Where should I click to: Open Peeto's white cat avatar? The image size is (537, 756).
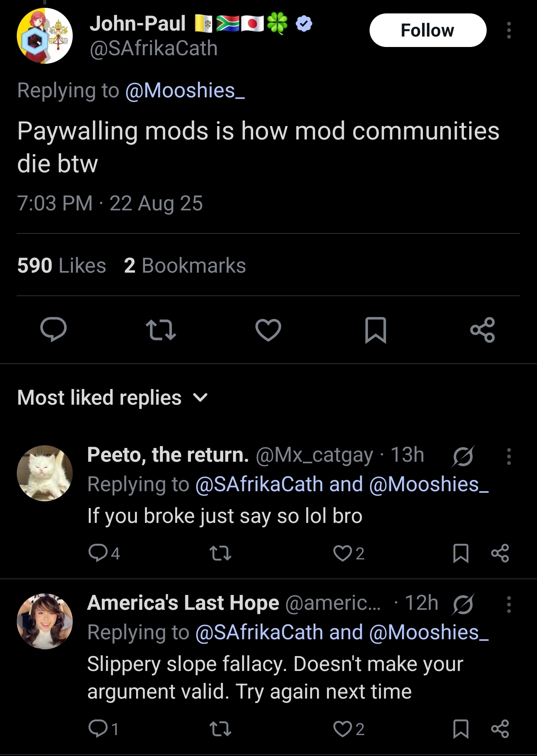click(45, 473)
